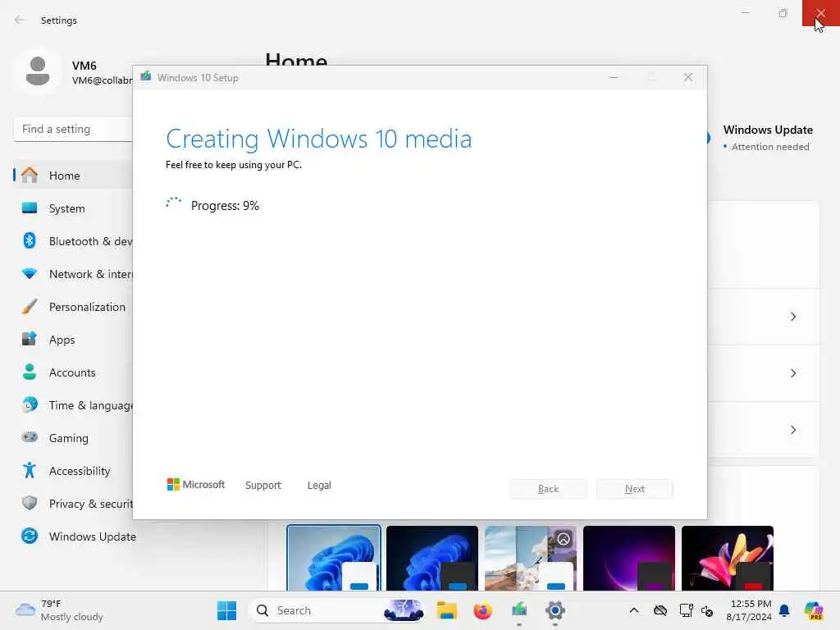Viewport: 840px width, 630px height.
Task: Click the Back button in Setup
Action: point(548,489)
